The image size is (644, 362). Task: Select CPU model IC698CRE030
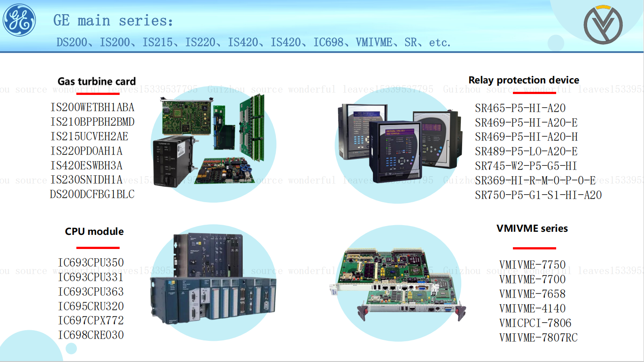[90, 335]
